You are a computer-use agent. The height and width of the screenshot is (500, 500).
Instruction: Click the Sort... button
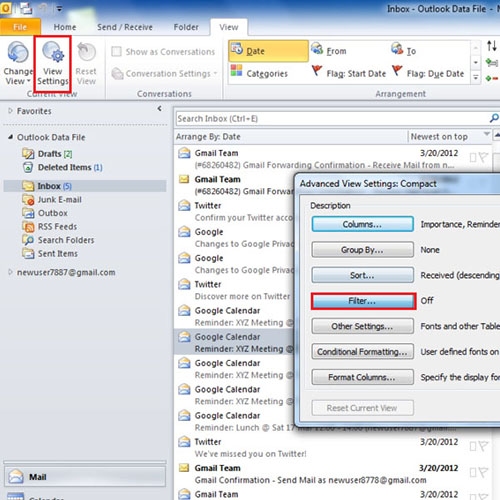pyautogui.click(x=363, y=275)
